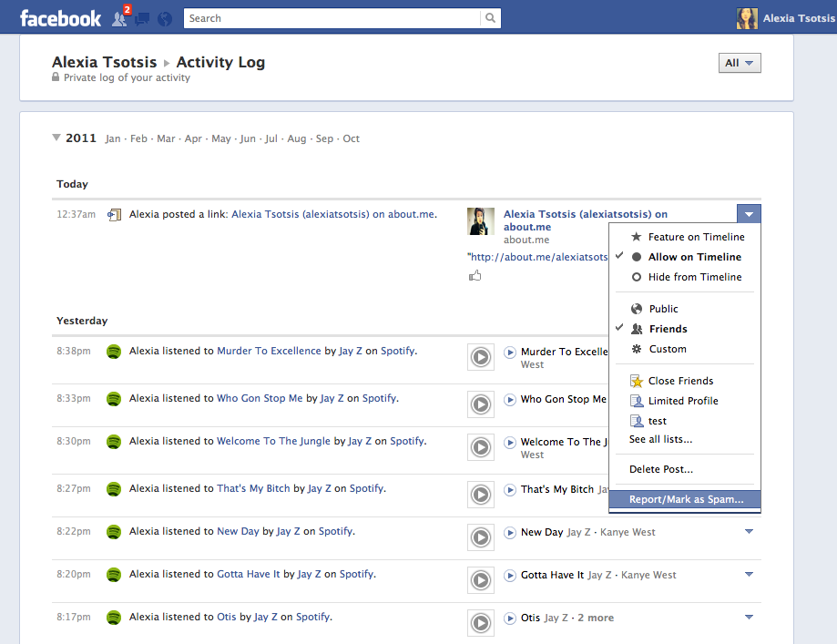Set audience to Friends
This screenshot has width=837, height=644.
pos(685,329)
